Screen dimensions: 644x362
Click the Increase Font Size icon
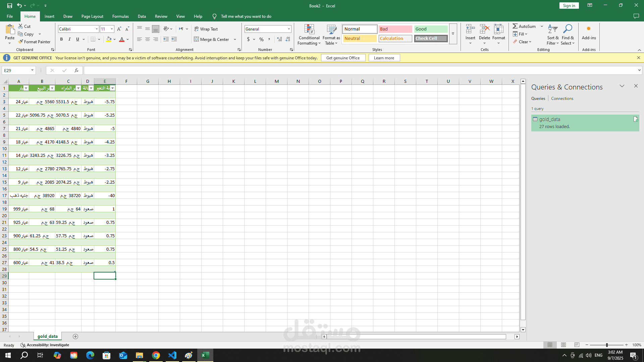tap(119, 29)
